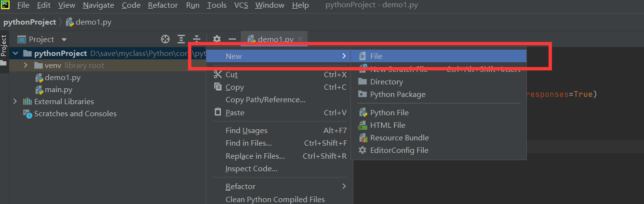Choose Find Usages from context menu
The width and height of the screenshot is (644, 204).
click(x=279, y=131)
